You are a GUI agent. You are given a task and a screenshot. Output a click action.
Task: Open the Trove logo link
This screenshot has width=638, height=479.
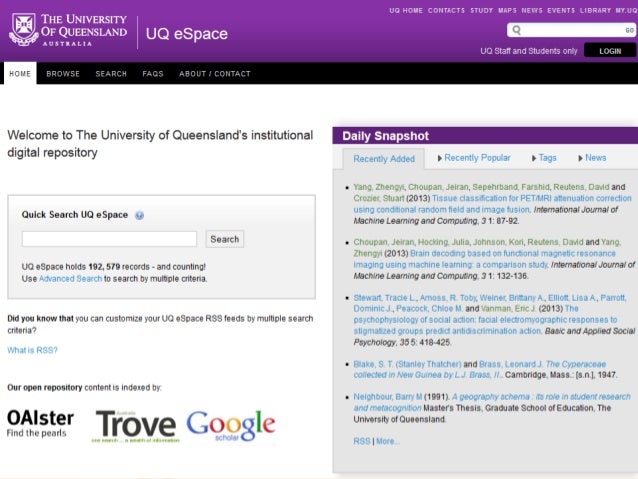(x=135, y=426)
